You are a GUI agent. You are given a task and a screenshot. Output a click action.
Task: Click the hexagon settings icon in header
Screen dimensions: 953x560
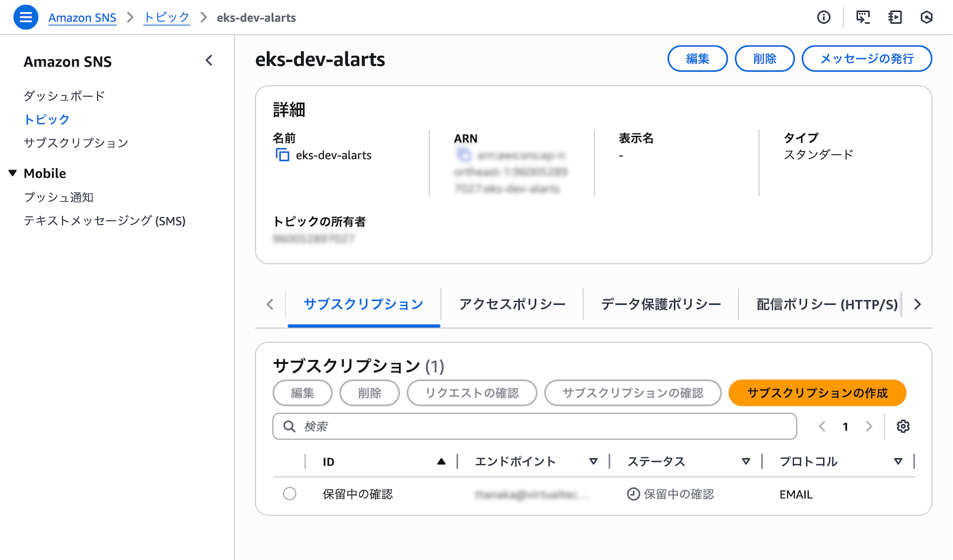[927, 17]
